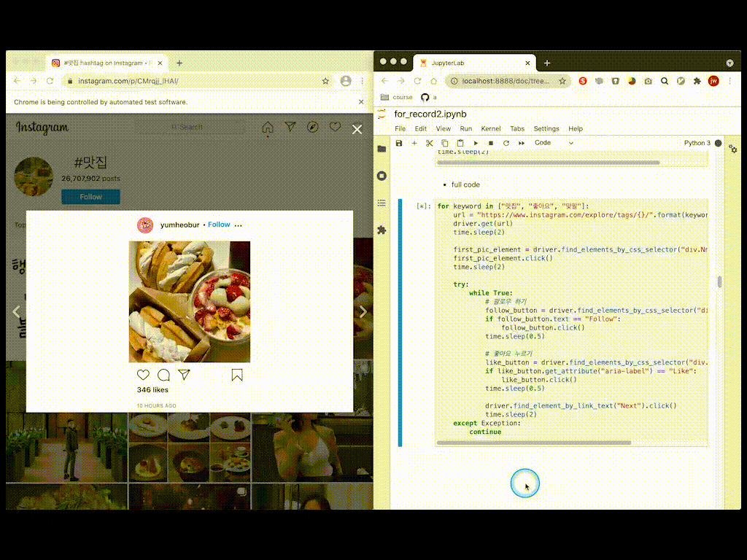Screen dimensions: 747x560
Task: Click the #맛집 hashtag profile picture
Action: point(34,176)
